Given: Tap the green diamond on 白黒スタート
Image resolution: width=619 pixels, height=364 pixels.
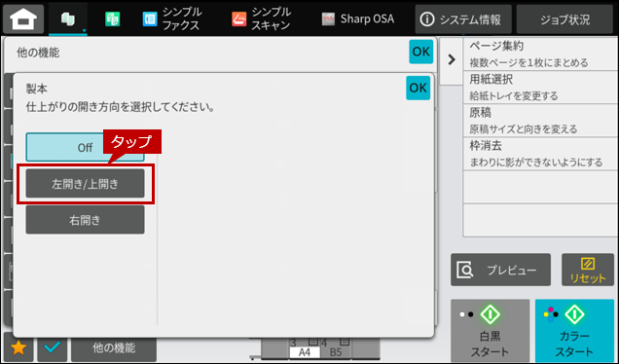Looking at the screenshot, I should pos(491,314).
